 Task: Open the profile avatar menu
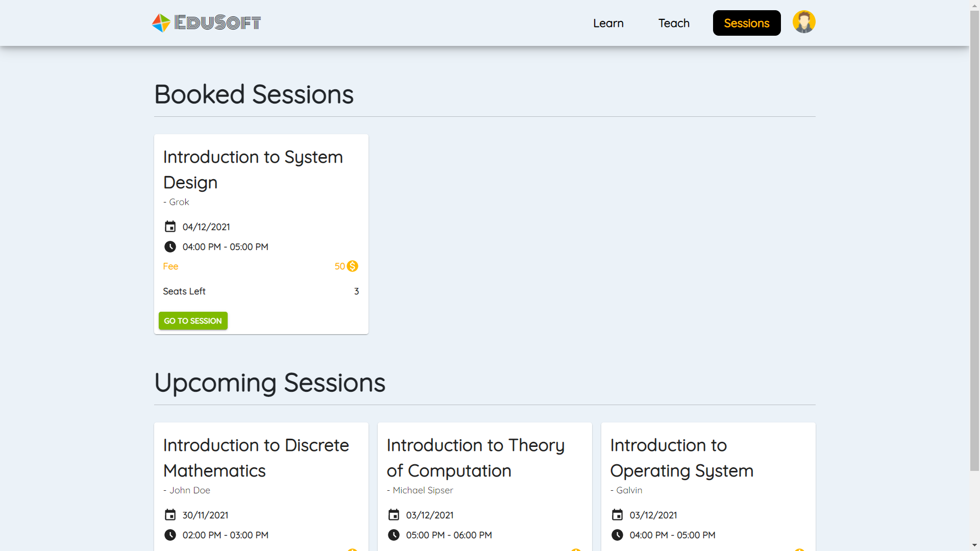tap(804, 21)
